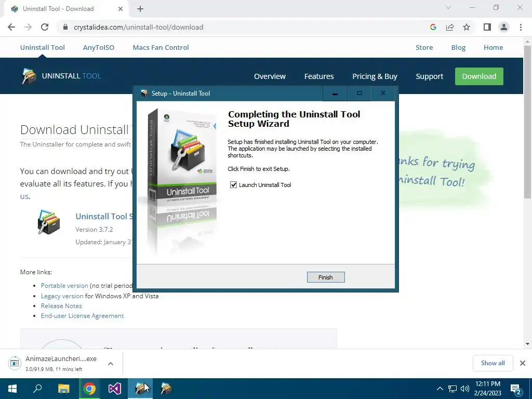Screen dimensions: 532x399
Task: Click Show all downloads button
Action: [493, 363]
